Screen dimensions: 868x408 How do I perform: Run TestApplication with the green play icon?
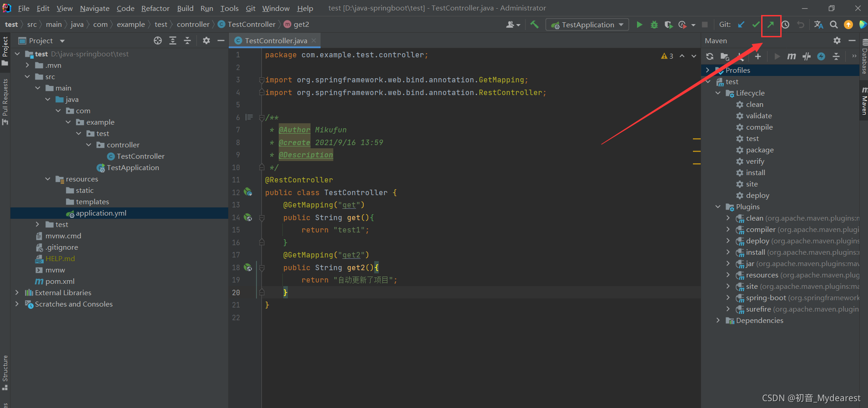[639, 25]
